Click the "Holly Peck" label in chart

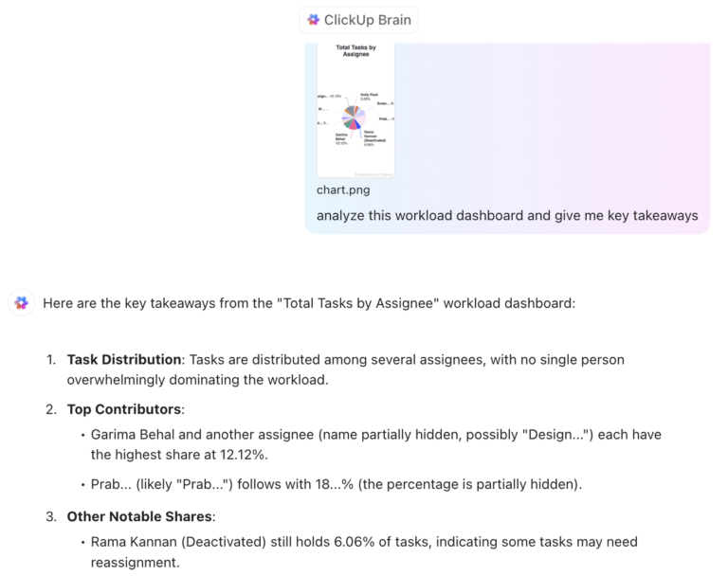click(371, 96)
